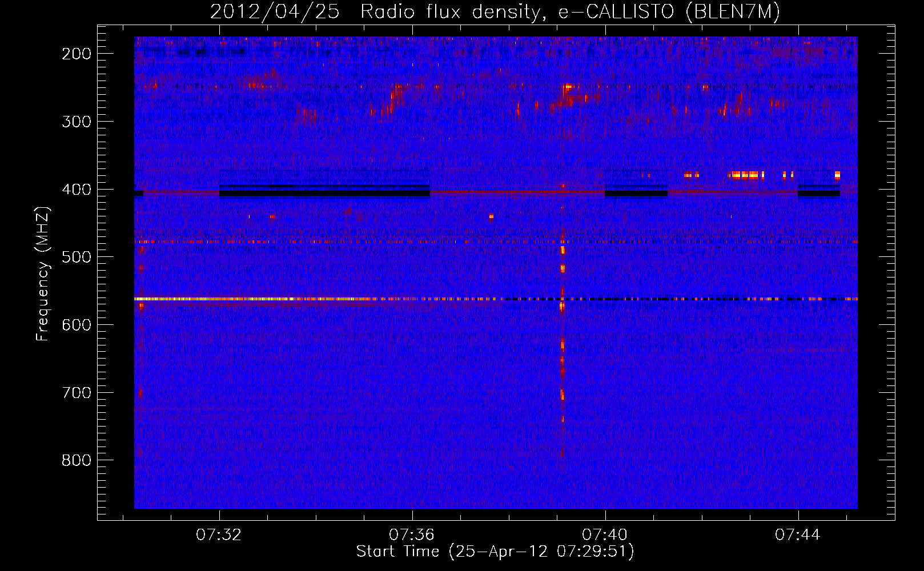Select the 400 frequency tick label

77,190
